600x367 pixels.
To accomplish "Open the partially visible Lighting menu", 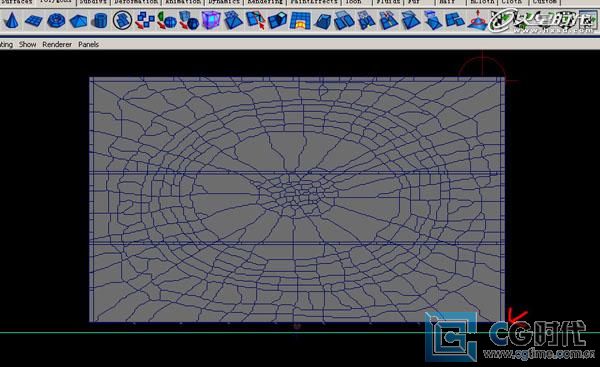I will pos(6,44).
